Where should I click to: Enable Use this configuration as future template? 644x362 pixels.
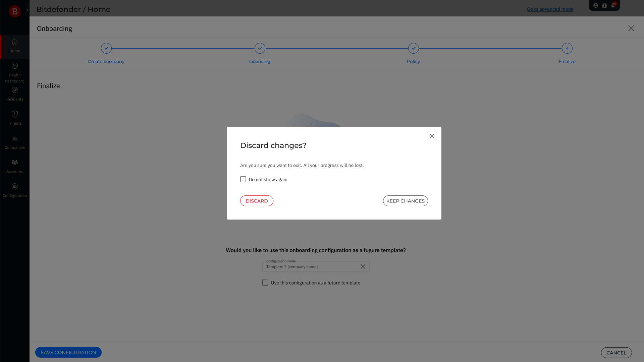[x=265, y=283]
